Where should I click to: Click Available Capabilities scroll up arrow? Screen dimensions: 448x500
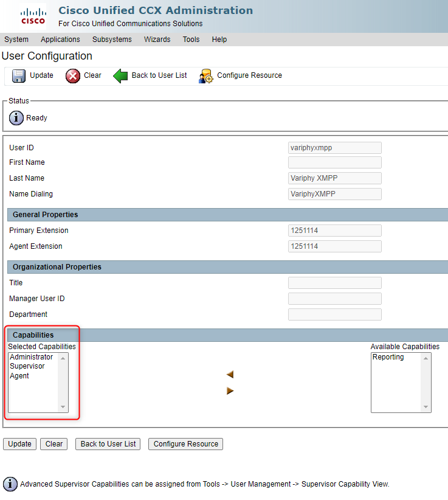(426, 358)
